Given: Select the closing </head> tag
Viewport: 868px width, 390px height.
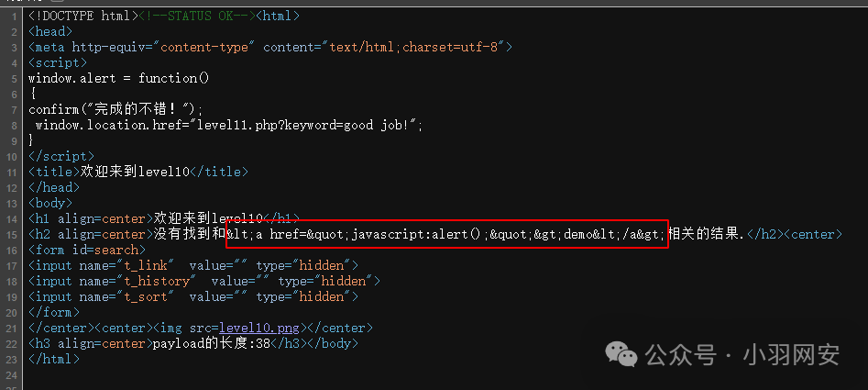Looking at the screenshot, I should (54, 187).
